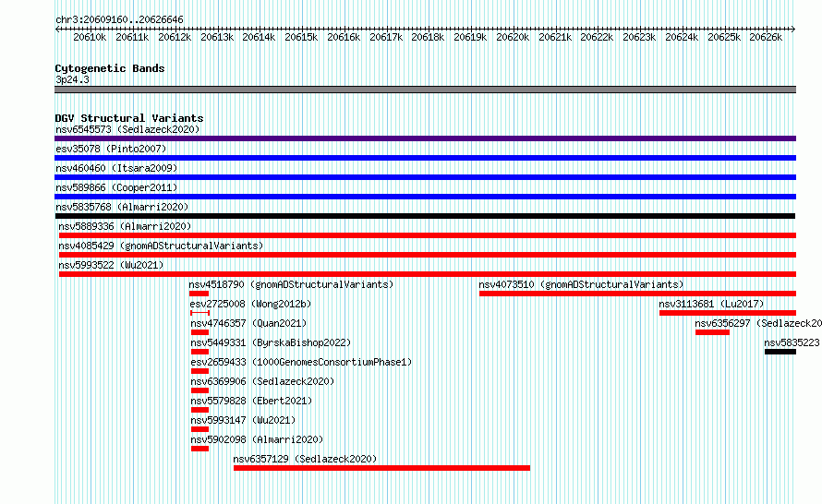Viewport: 822px width, 504px height.
Task: Open nsv589866 (Cooper2011) variant label
Action: point(116,187)
